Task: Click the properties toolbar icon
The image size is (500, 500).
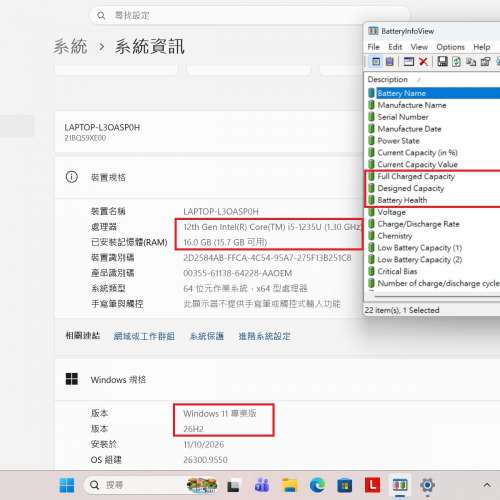Action: pos(485,61)
